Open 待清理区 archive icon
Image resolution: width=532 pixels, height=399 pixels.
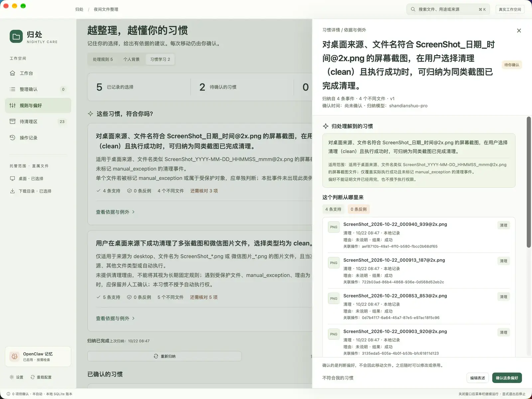[x=13, y=121]
